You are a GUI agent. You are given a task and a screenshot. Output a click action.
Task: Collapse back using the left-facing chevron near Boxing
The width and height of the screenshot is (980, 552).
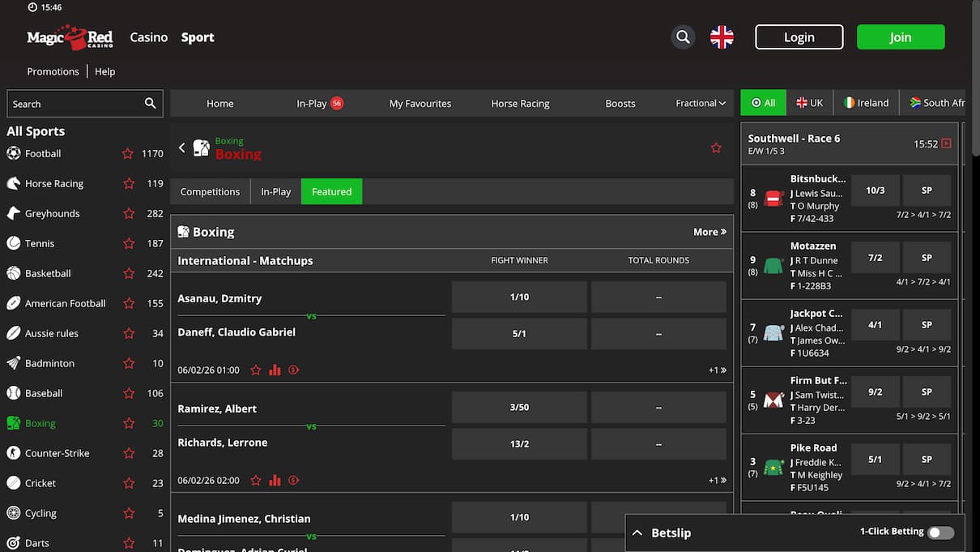point(181,148)
